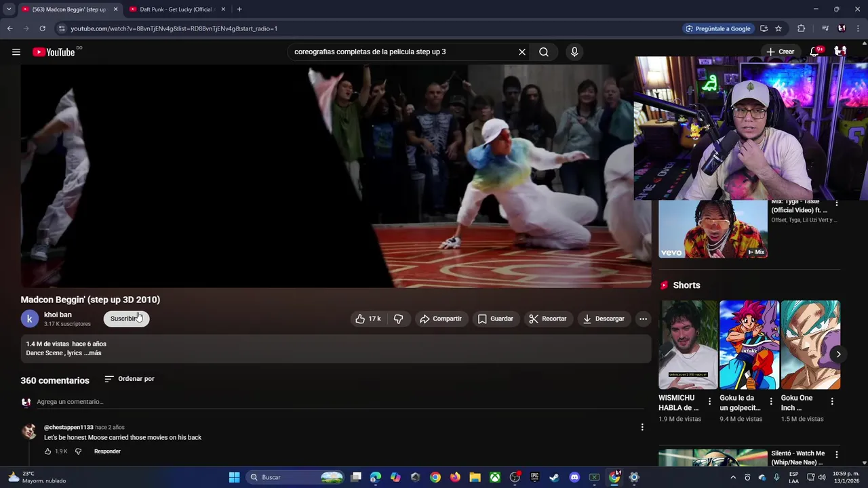Open tab search dropdown in Chrome
868x488 pixels.
9,9
